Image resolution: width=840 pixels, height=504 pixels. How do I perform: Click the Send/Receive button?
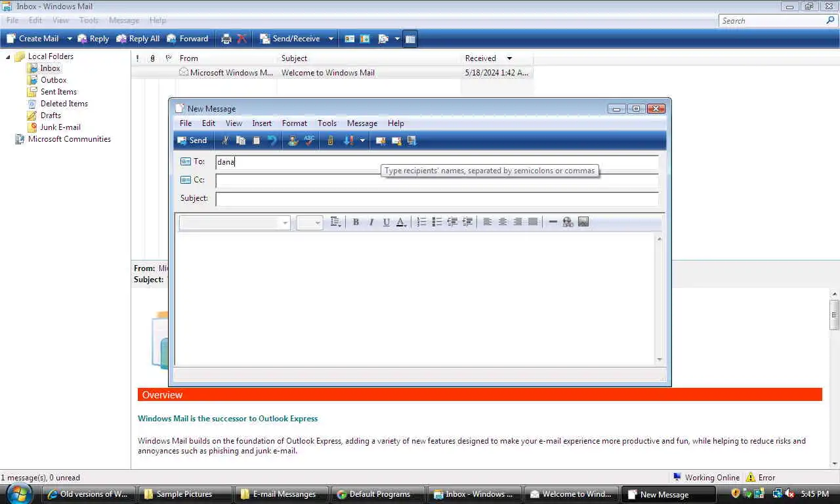pos(290,39)
